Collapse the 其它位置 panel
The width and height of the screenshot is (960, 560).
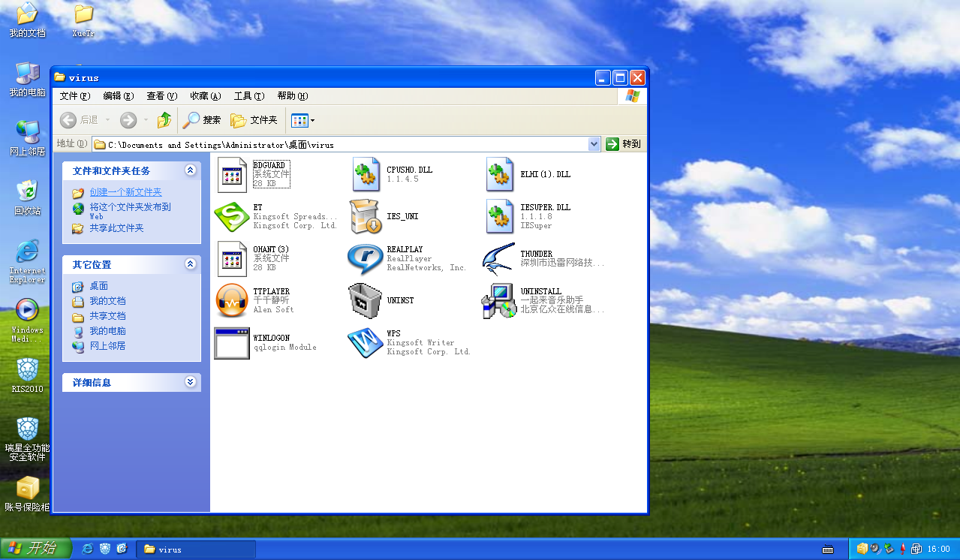click(191, 264)
